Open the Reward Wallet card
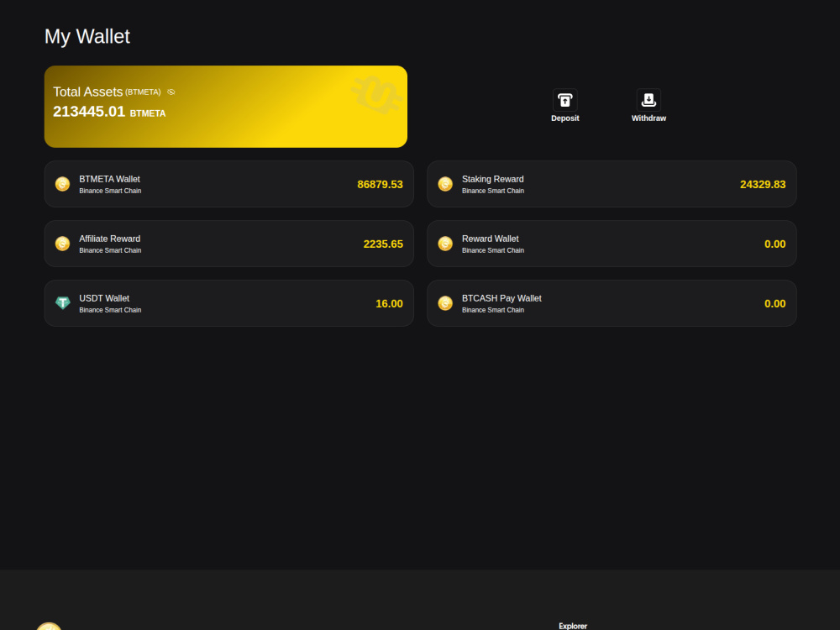 click(x=612, y=244)
